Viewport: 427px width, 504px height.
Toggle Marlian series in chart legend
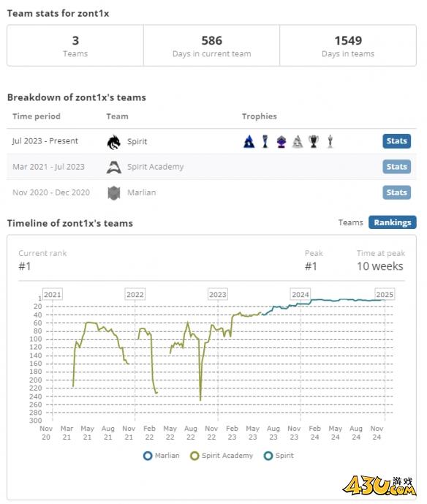click(162, 456)
